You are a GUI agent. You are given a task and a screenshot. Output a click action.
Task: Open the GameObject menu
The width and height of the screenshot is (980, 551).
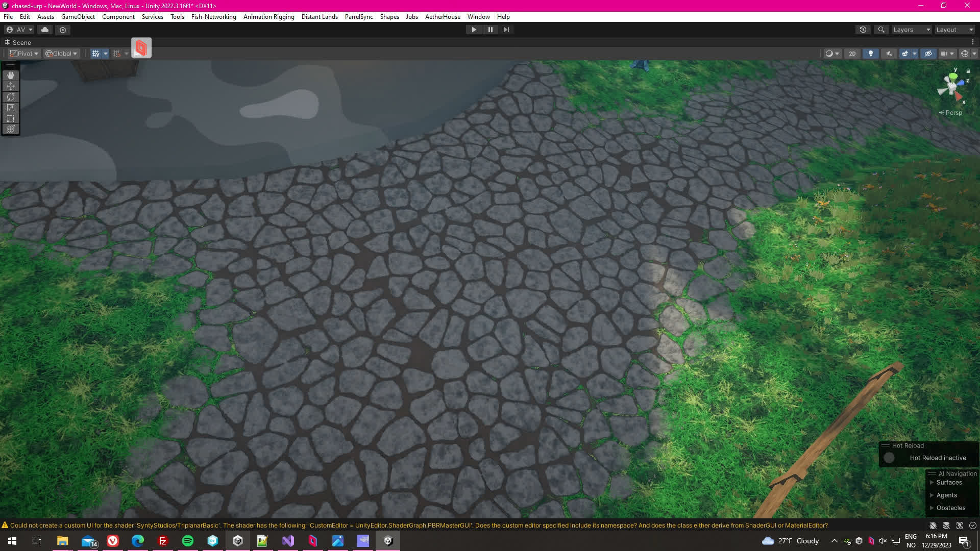[78, 17]
